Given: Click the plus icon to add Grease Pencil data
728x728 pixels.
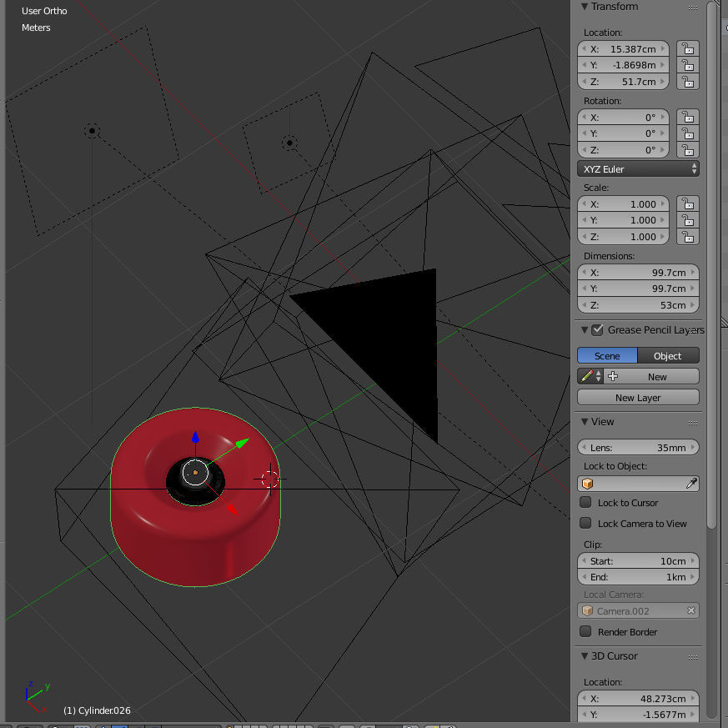Looking at the screenshot, I should [612, 376].
